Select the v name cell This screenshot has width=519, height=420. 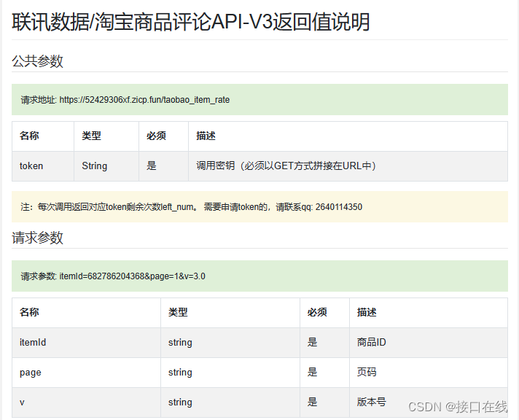coord(86,402)
